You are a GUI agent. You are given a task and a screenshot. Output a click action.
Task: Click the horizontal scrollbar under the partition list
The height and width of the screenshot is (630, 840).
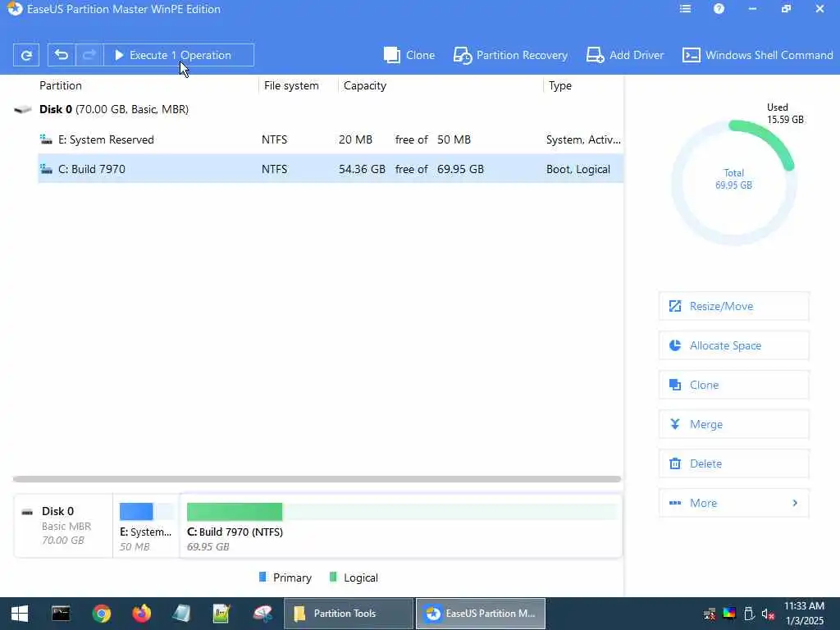pos(317,479)
